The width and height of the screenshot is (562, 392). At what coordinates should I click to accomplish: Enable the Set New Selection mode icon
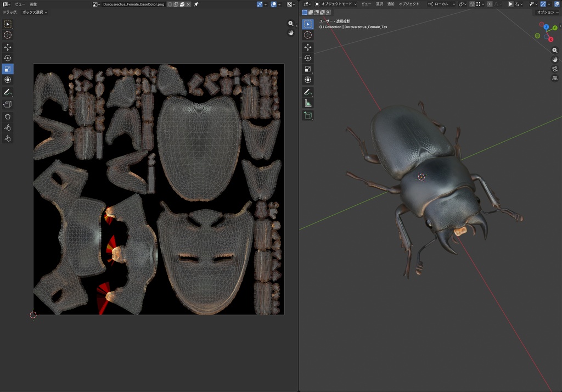pos(305,12)
